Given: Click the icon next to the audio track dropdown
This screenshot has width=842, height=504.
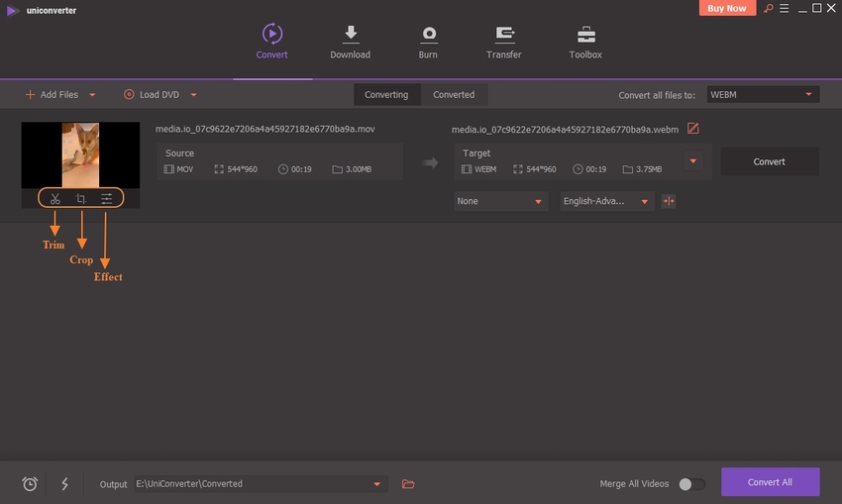Looking at the screenshot, I should click(669, 201).
